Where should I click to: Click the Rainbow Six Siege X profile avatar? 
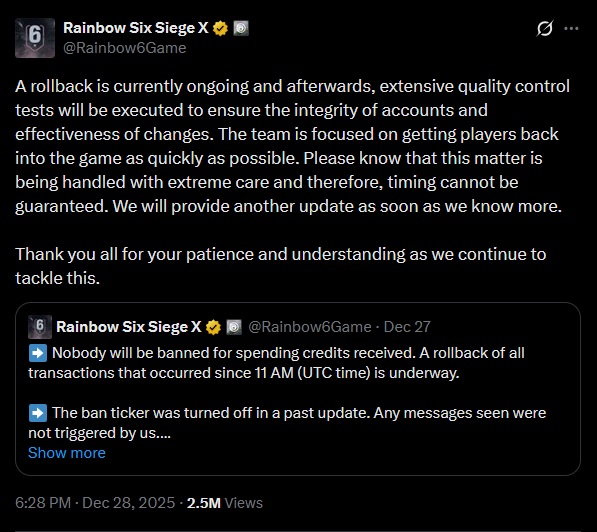35,38
